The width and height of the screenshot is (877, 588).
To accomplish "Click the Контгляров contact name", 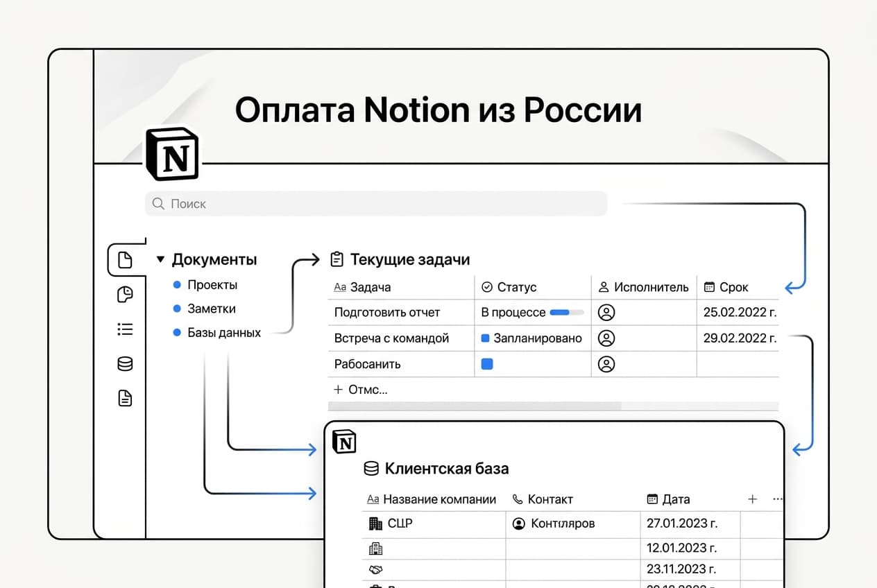I will coord(563,524).
